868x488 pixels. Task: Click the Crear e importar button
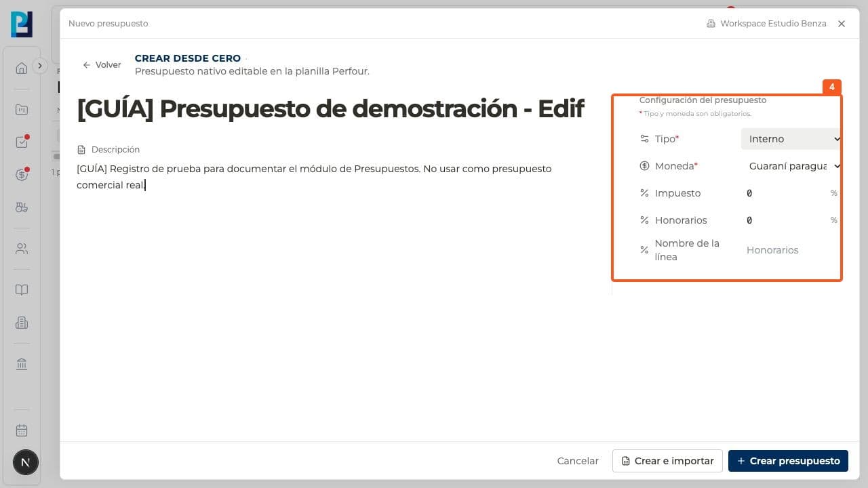667,461
